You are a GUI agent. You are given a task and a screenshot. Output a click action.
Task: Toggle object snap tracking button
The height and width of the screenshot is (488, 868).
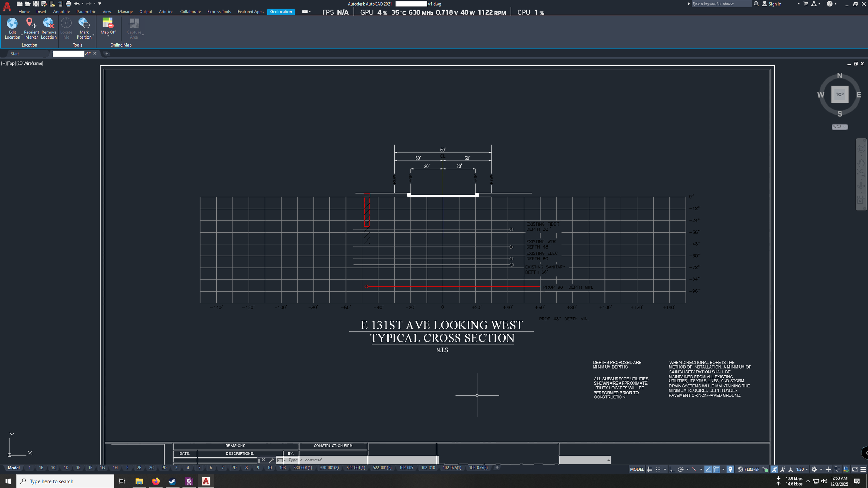pos(708,469)
